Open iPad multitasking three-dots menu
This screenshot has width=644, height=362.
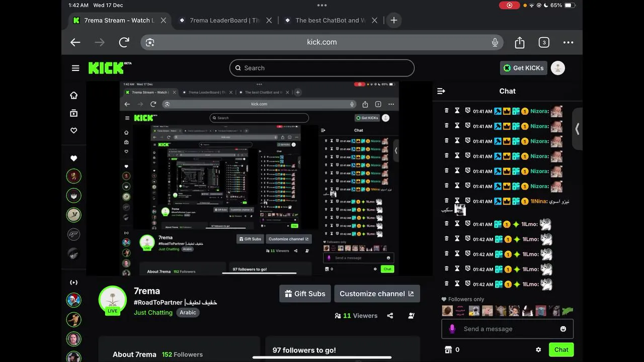322,5
